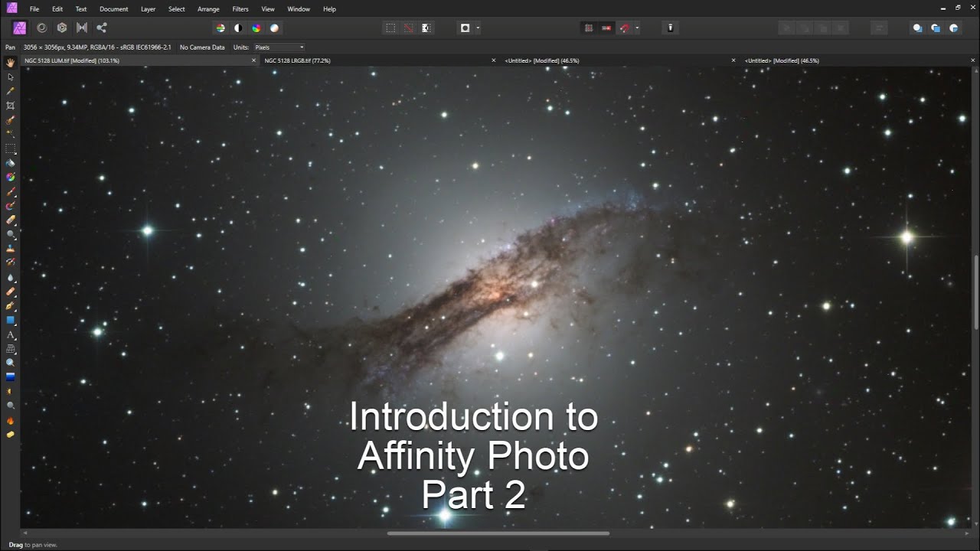This screenshot has width=980, height=551.
Task: Click the vertical scrollbar beside the canvas
Action: [975, 292]
